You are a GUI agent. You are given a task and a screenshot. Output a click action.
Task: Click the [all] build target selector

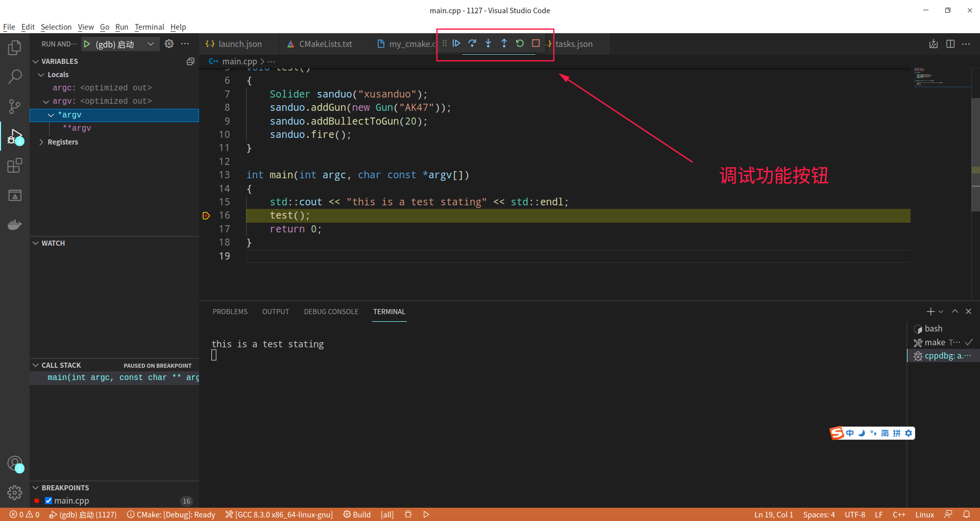click(x=387, y=514)
